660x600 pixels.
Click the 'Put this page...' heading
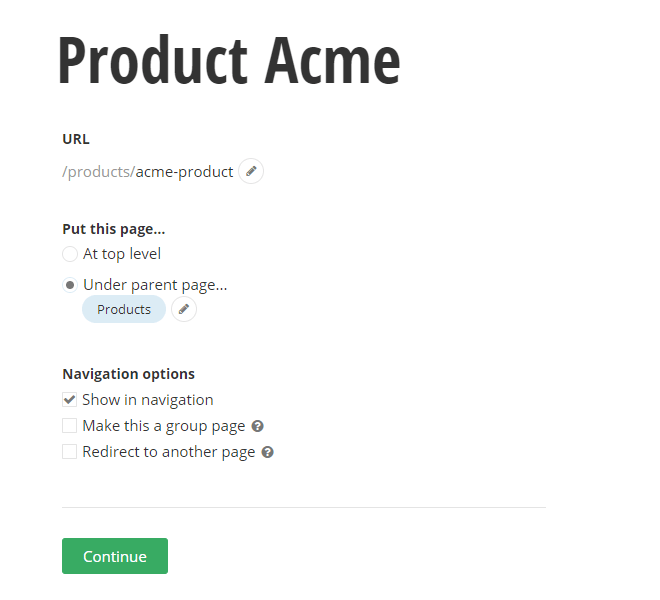click(114, 229)
